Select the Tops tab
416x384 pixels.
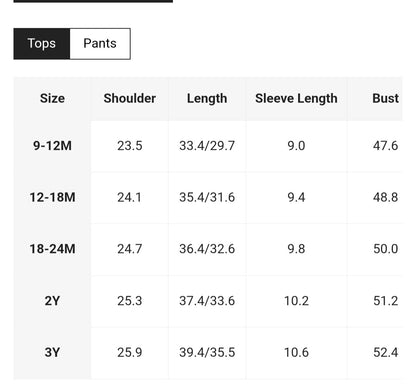pos(42,44)
